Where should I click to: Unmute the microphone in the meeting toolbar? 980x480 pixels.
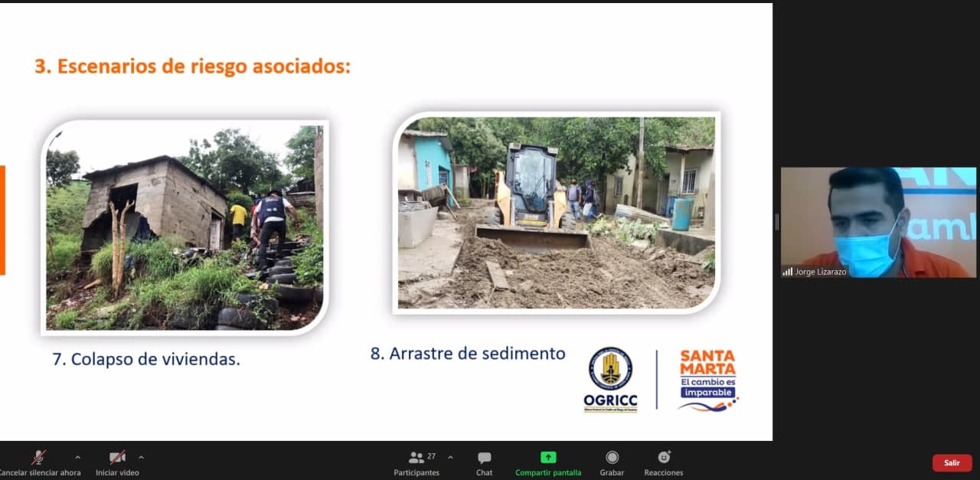(x=38, y=458)
